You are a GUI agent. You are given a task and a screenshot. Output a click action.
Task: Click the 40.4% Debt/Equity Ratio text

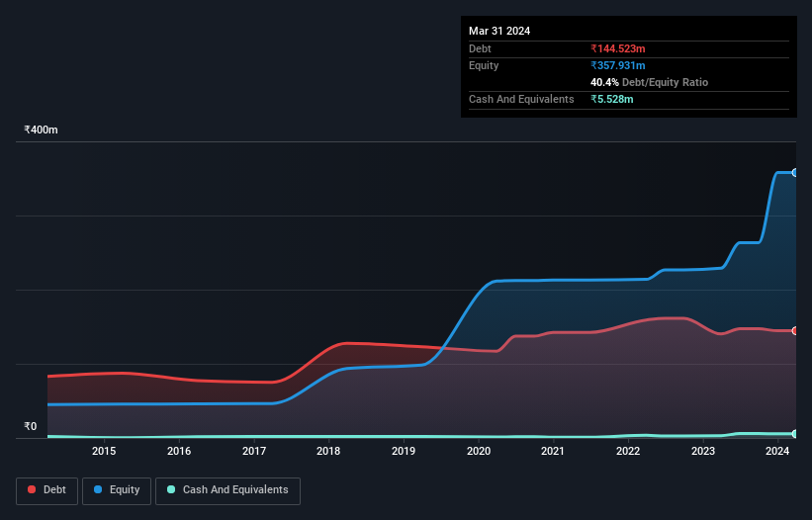point(650,82)
